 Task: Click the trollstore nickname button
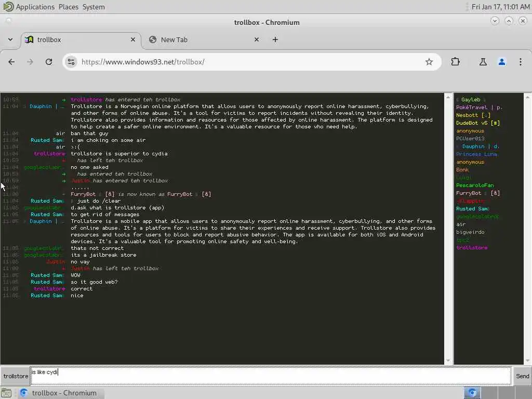click(16, 376)
